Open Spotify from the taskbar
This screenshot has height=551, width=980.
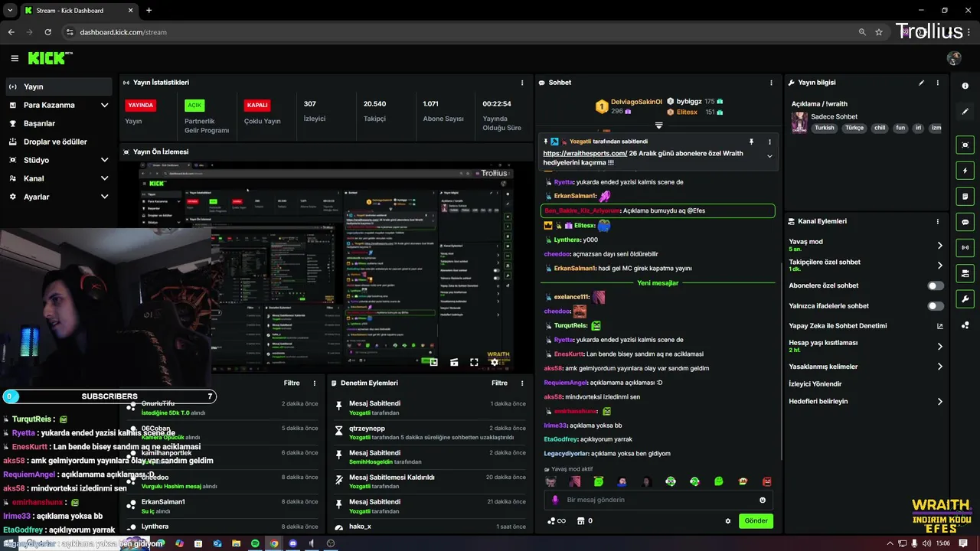255,543
